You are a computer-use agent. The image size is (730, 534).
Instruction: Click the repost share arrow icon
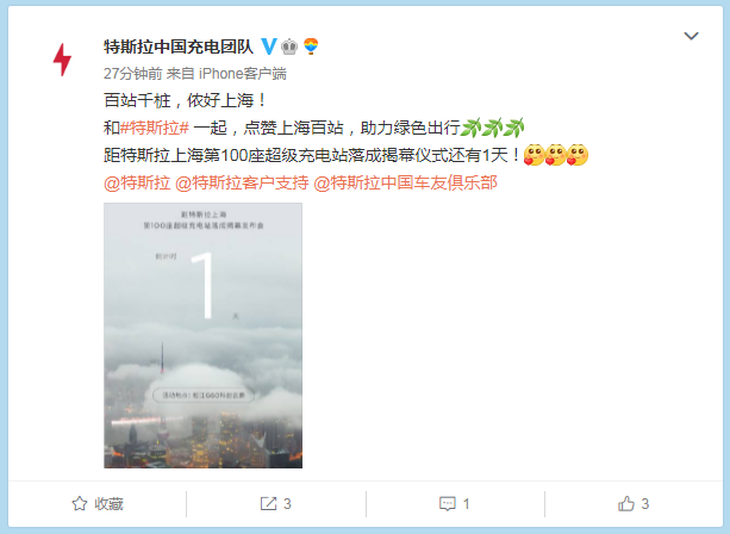[268, 504]
